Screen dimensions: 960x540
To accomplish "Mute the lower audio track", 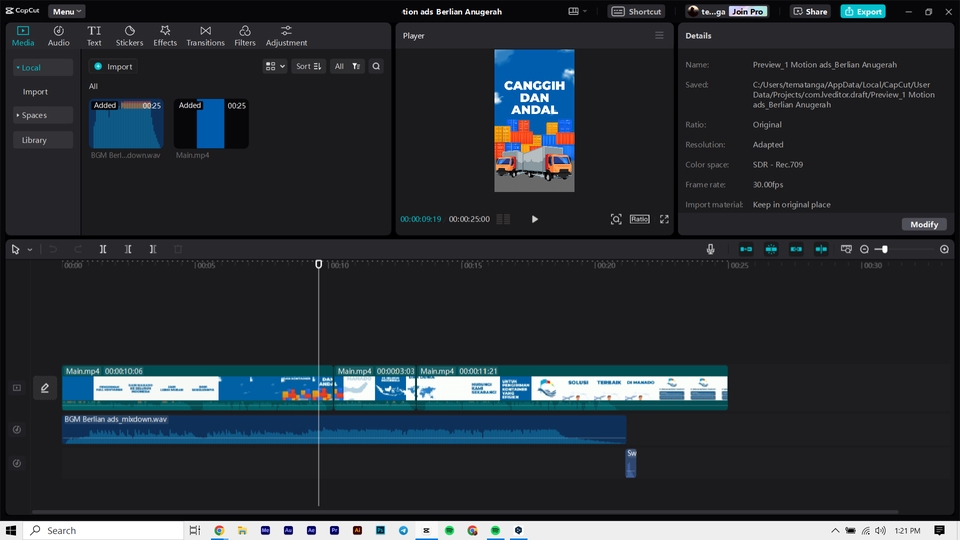I will point(17,463).
